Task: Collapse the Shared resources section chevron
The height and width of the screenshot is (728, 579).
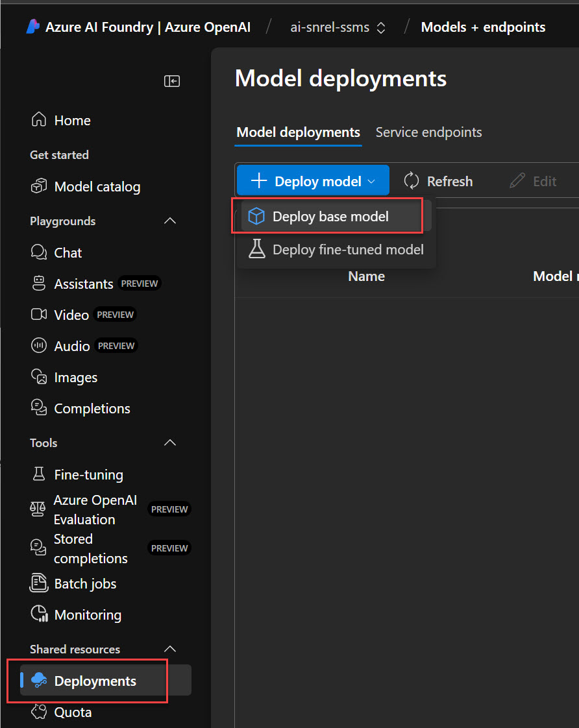Action: [170, 649]
